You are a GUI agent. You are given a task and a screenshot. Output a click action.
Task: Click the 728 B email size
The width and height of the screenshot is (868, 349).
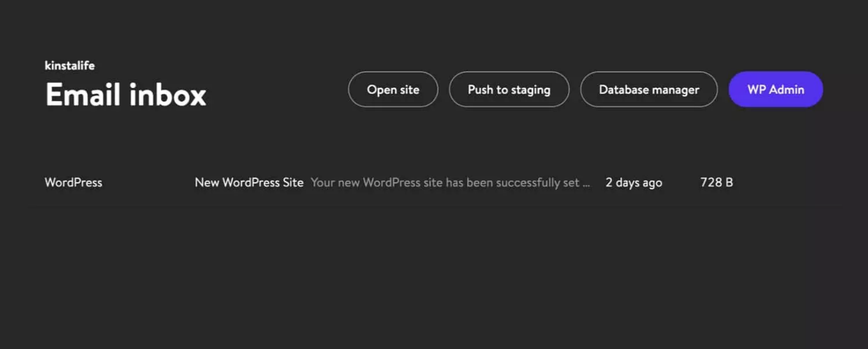pos(717,182)
